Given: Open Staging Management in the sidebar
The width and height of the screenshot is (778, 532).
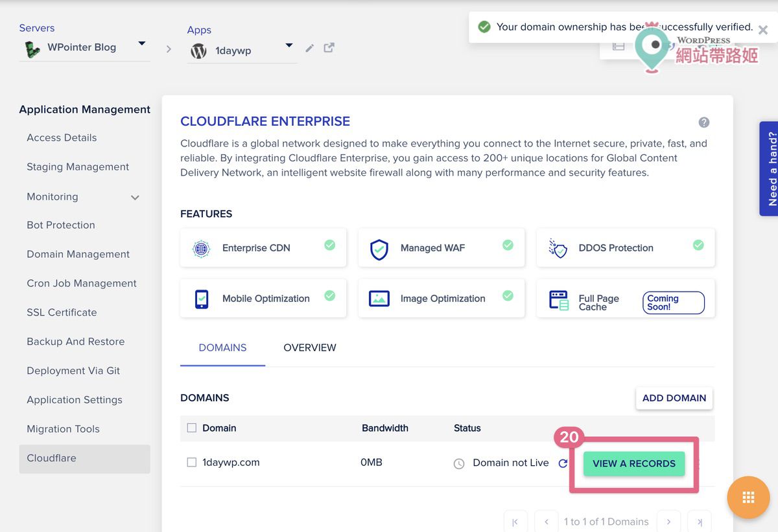Looking at the screenshot, I should [78, 167].
